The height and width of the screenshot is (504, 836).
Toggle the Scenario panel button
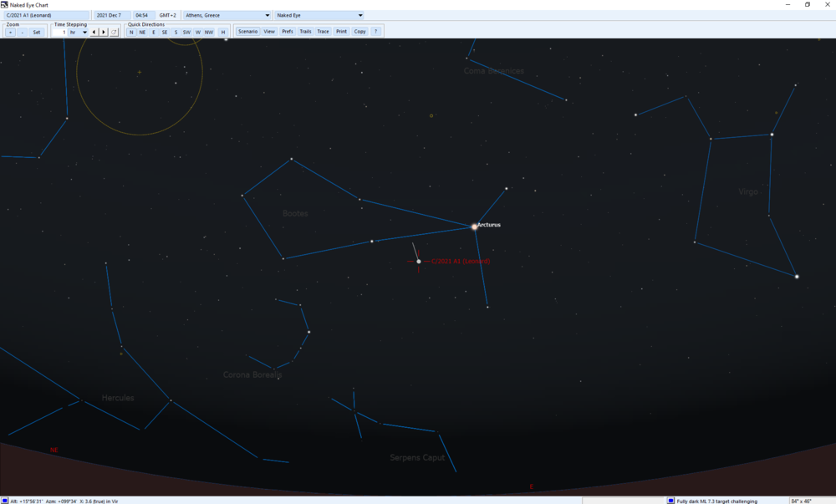point(247,32)
